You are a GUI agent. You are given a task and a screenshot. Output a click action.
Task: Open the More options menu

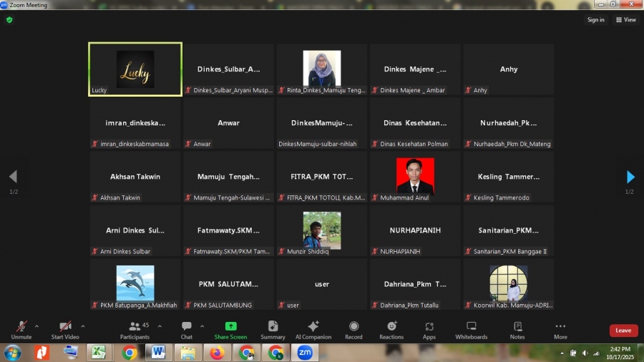tap(560, 326)
